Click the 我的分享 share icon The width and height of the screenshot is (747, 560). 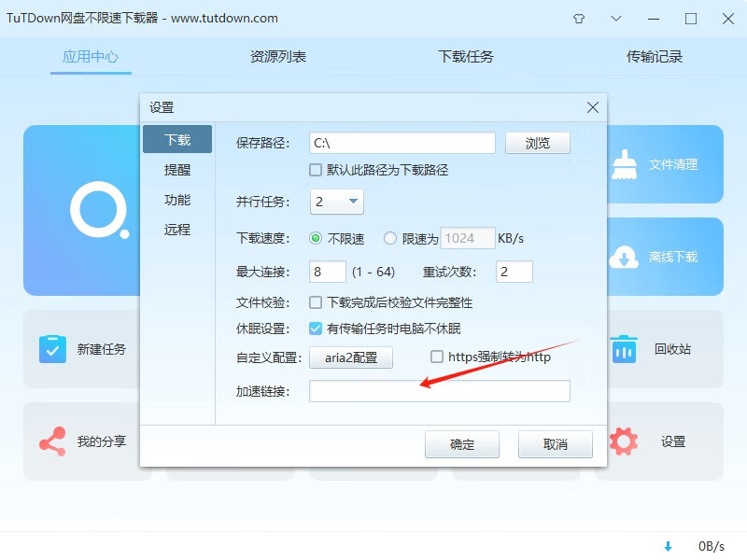tap(53, 441)
